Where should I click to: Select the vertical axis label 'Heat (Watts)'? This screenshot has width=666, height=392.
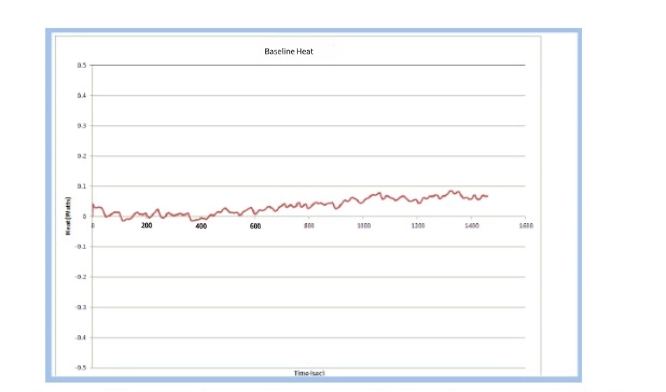coord(68,216)
